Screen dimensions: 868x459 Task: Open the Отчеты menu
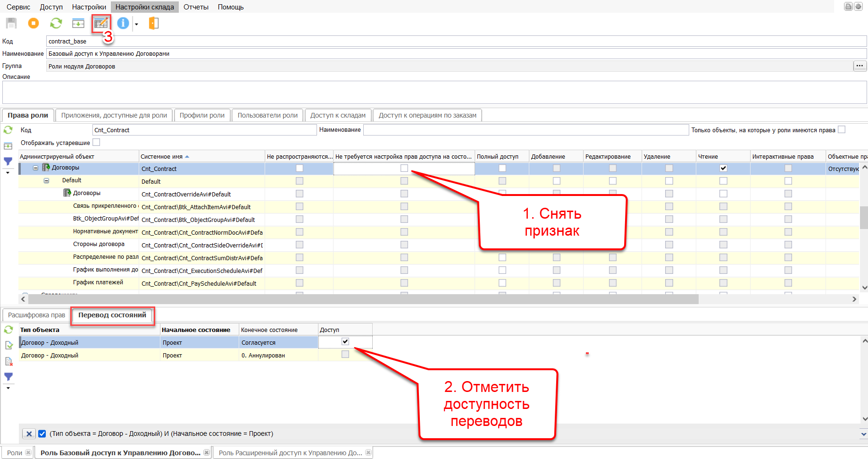click(x=196, y=7)
